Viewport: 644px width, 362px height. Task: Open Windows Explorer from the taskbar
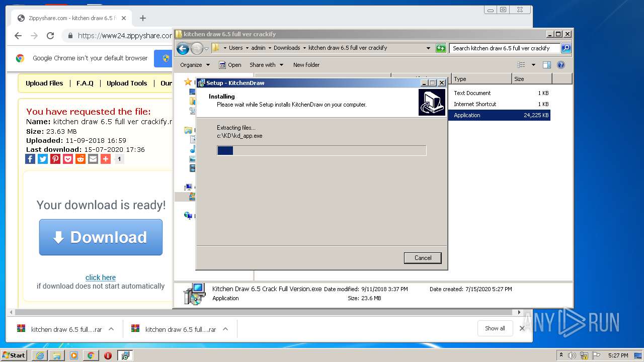pyautogui.click(x=57, y=355)
